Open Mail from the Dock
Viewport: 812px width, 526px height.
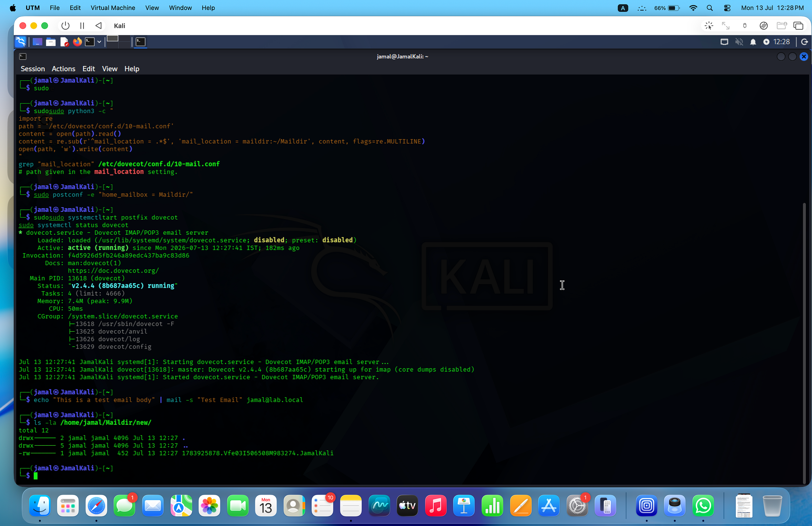click(153, 506)
